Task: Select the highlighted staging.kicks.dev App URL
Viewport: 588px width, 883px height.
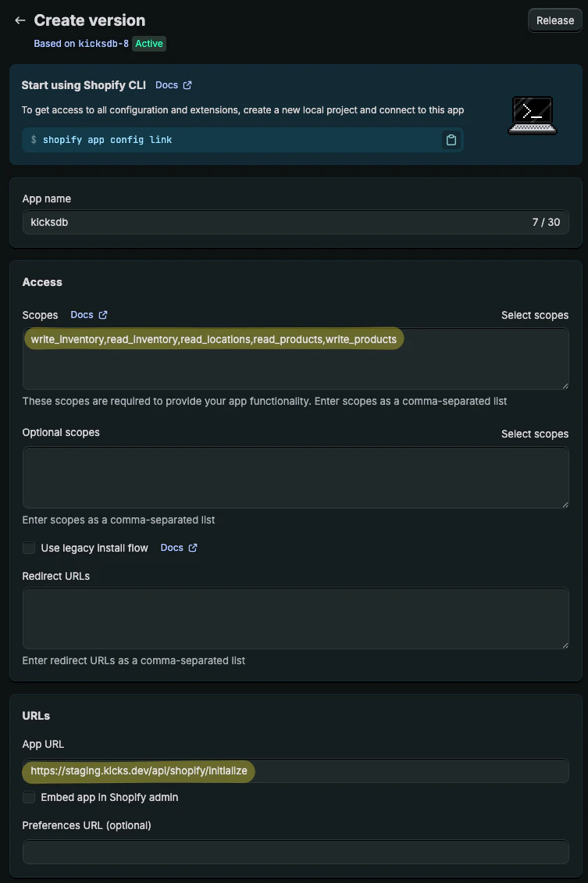Action: pyautogui.click(x=138, y=771)
